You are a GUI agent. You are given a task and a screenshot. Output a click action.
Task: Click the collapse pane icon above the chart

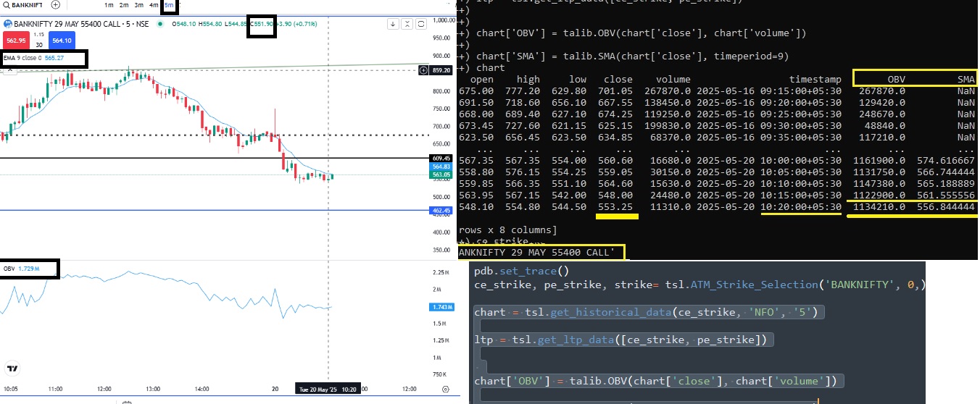[x=409, y=24]
